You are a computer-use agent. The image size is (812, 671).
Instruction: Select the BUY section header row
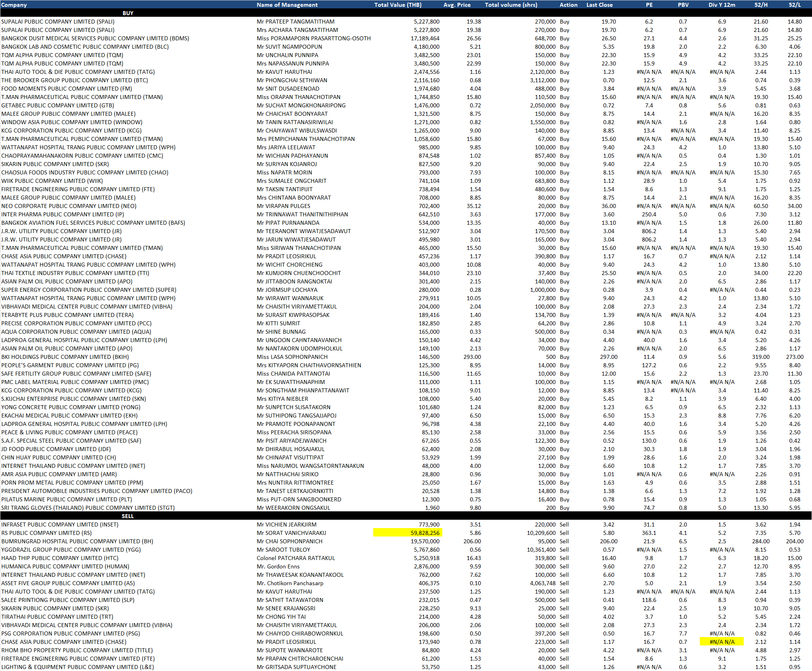click(x=128, y=13)
